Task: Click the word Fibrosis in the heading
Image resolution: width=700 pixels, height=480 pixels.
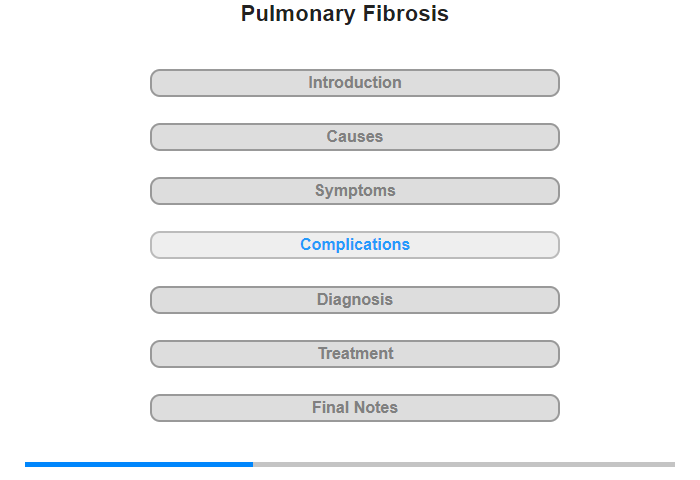Action: 405,13
